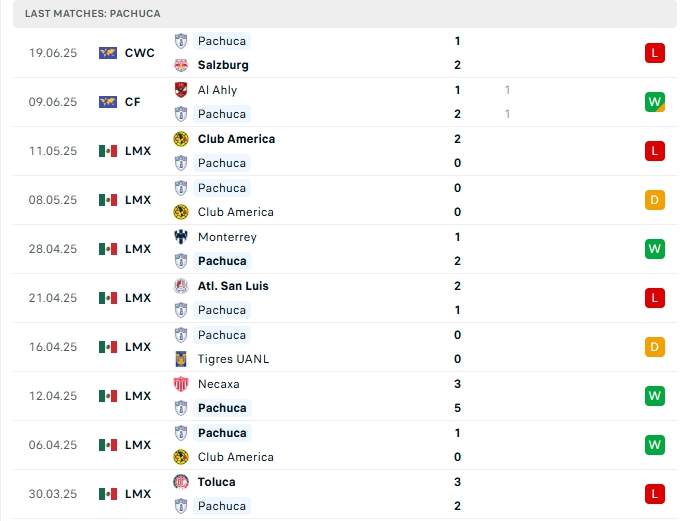689x521 pixels.
Task: Open the CF competition label
Action: 132,102
